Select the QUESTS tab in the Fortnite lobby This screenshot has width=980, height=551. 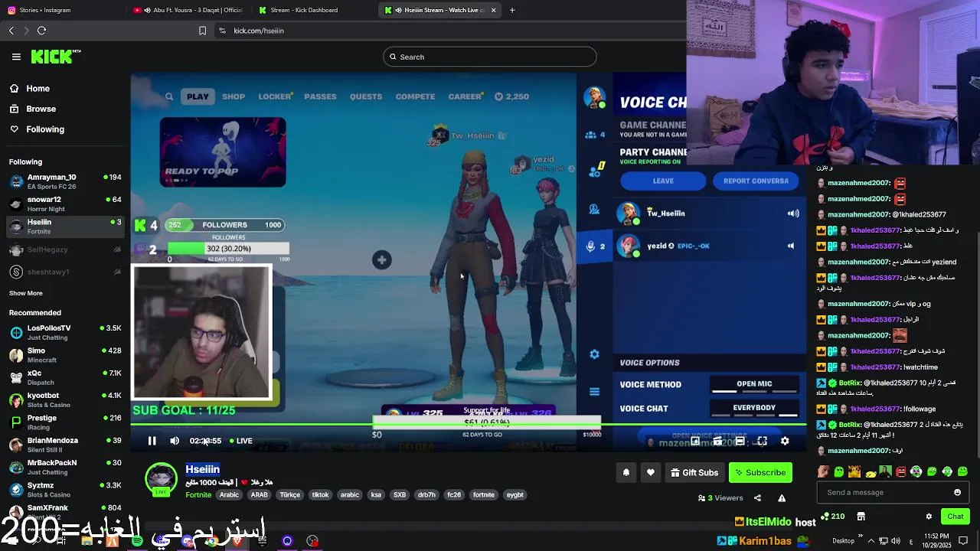click(x=366, y=96)
